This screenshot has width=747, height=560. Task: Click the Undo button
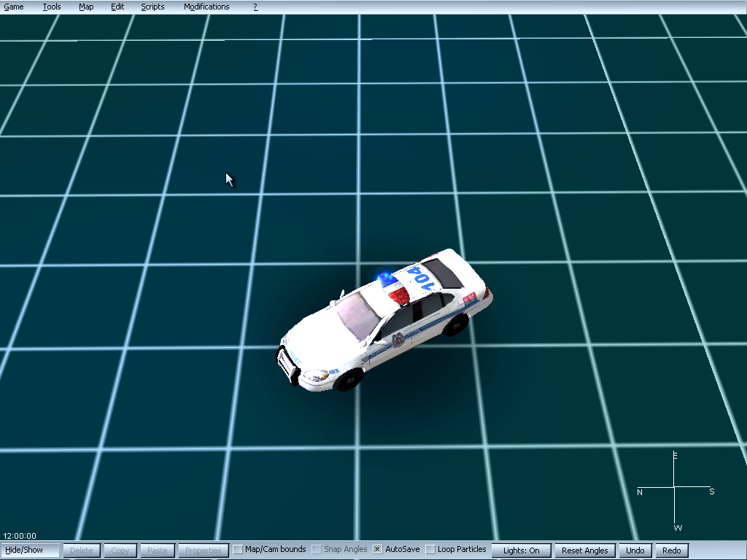pos(635,550)
